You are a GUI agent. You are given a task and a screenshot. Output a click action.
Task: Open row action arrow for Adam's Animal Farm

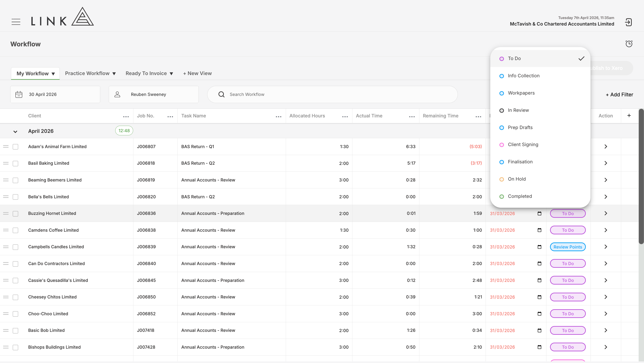606,147
